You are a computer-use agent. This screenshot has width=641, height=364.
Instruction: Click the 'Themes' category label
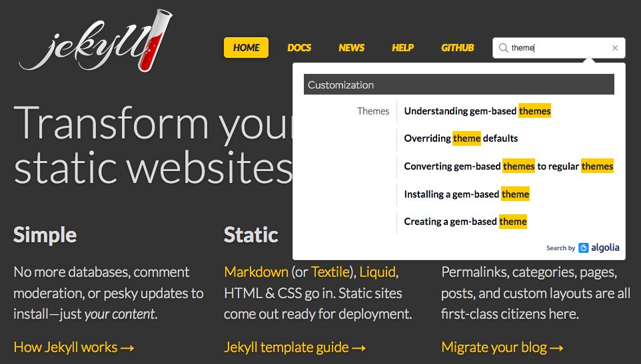373,111
